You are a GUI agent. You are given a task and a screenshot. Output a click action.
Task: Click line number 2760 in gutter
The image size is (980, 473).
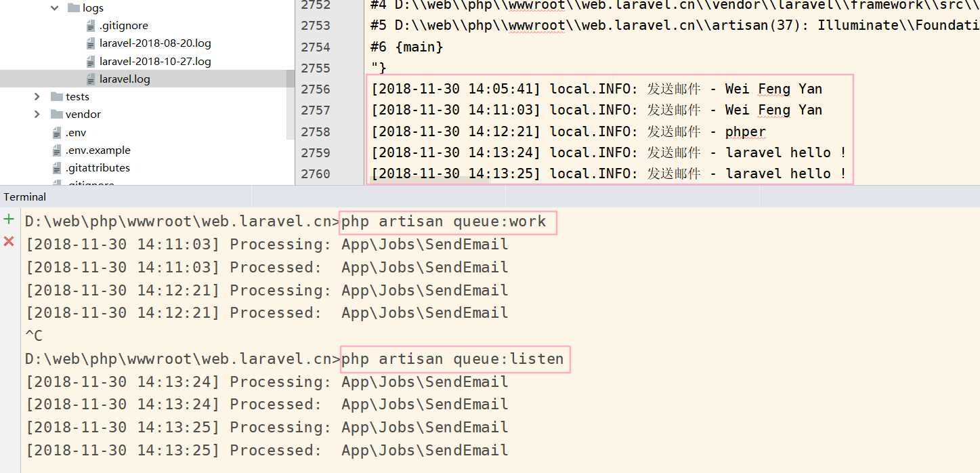coord(316,173)
